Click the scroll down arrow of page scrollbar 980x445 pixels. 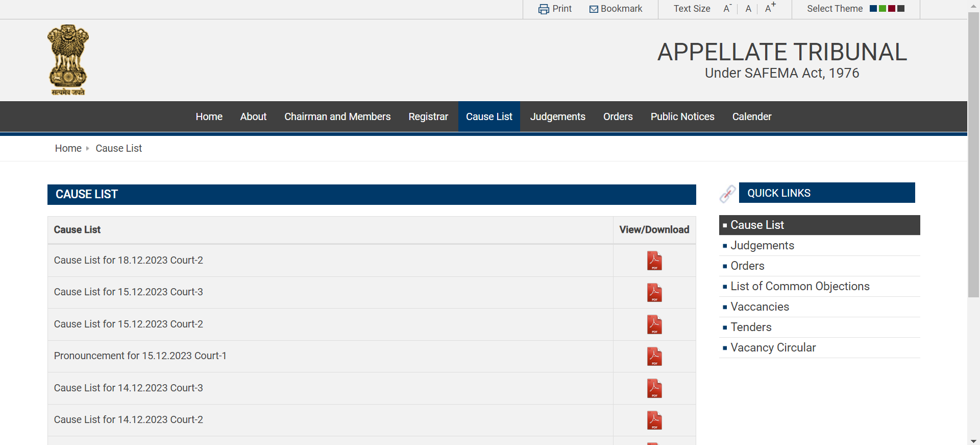pyautogui.click(x=973, y=440)
